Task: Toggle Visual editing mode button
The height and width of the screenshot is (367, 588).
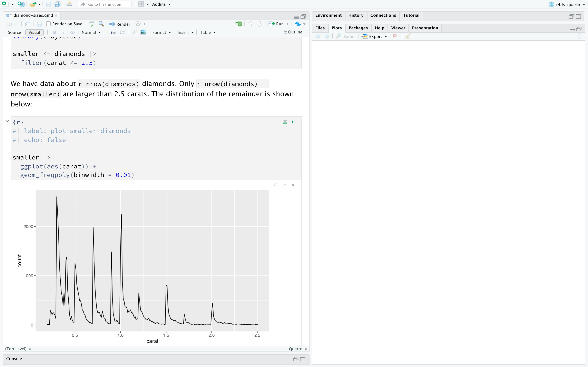Action: click(x=34, y=32)
